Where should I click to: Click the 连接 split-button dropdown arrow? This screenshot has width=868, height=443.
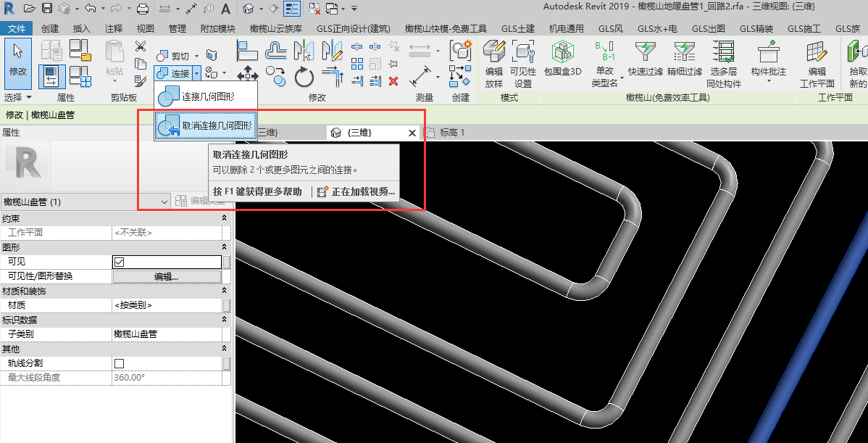click(x=196, y=73)
